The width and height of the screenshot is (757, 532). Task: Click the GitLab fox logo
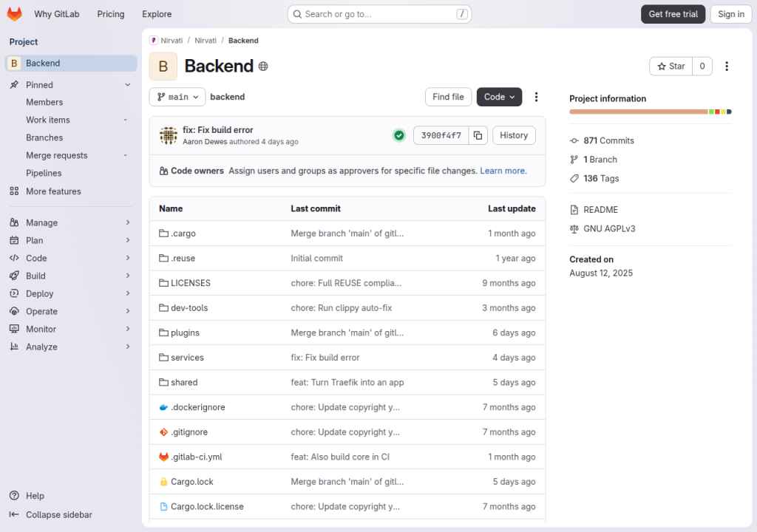[x=15, y=14]
